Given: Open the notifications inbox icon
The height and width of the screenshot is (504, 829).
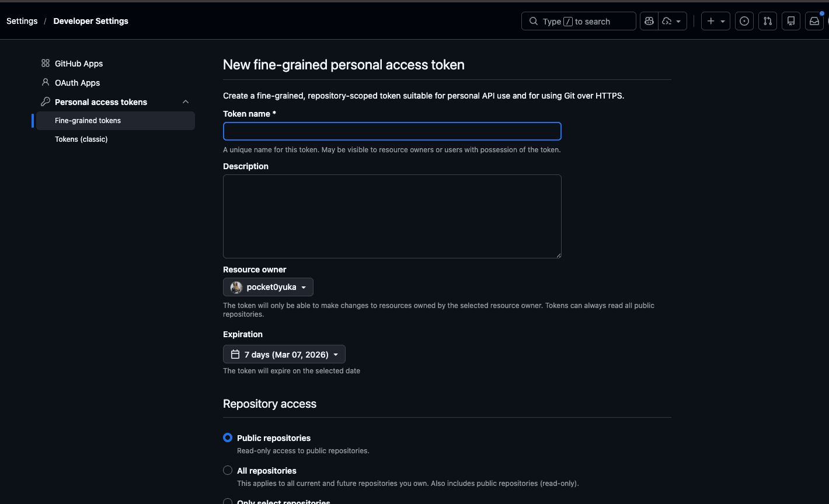Looking at the screenshot, I should 814,21.
